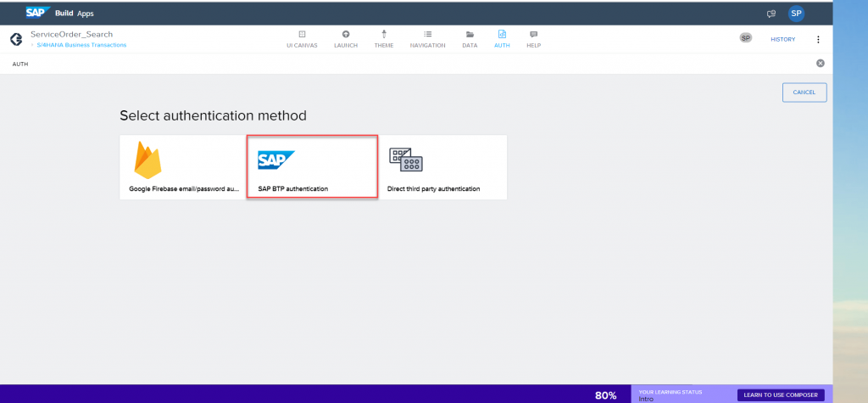Go to the Navigation tab
The width and height of the screenshot is (868, 403).
(x=427, y=39)
